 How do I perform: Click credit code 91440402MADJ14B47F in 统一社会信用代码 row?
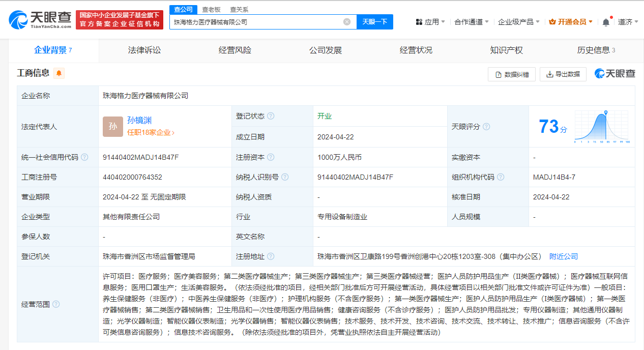click(x=141, y=158)
